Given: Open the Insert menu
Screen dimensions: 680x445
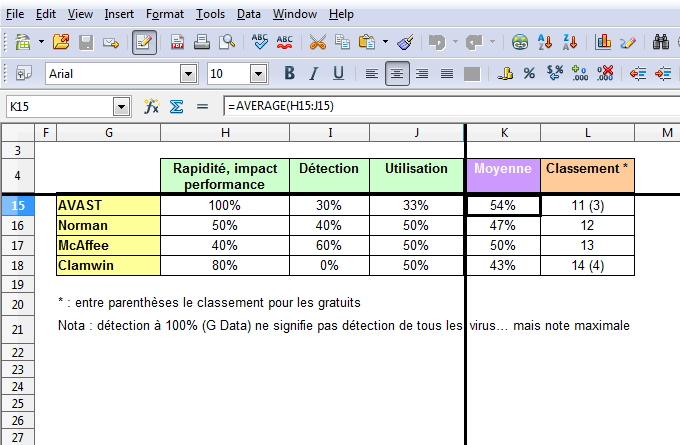Looking at the screenshot, I should coord(119,14).
